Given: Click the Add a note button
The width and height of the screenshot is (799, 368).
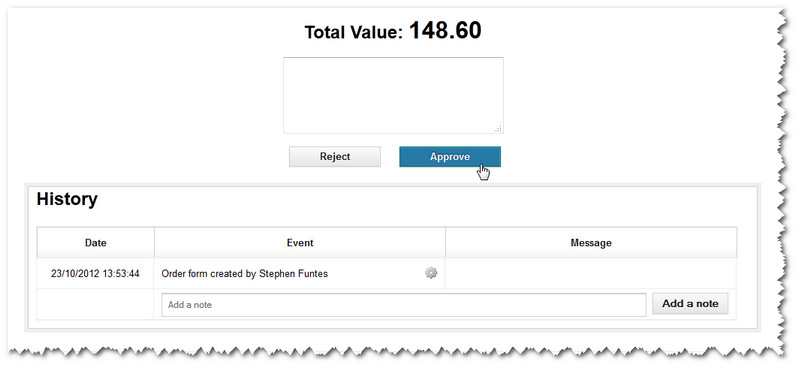Looking at the screenshot, I should click(690, 304).
